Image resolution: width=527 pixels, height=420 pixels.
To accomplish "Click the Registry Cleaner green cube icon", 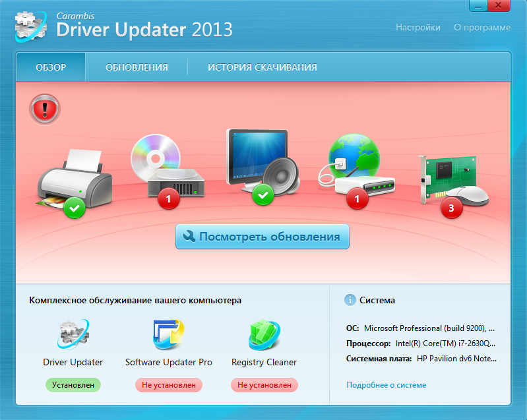I will point(264,335).
